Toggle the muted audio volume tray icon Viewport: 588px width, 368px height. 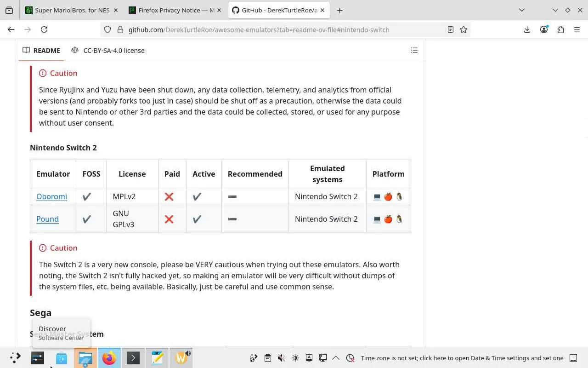(x=281, y=358)
